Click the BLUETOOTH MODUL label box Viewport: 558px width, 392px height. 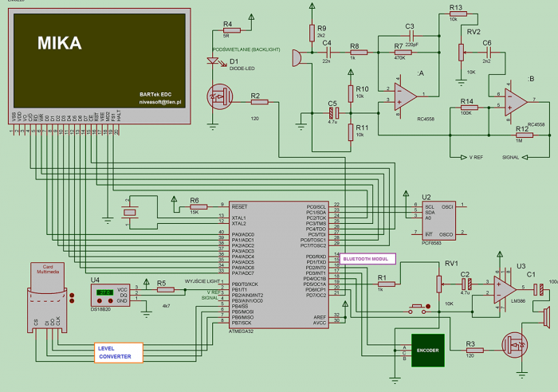tap(367, 259)
